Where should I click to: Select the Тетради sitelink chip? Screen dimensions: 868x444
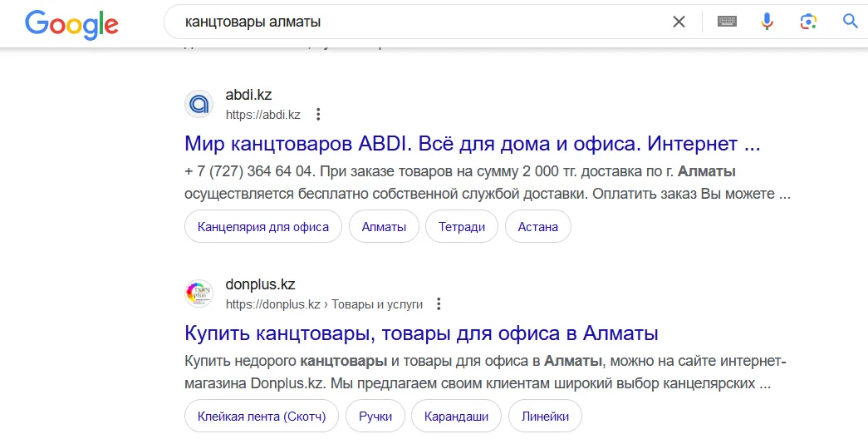pyautogui.click(x=462, y=227)
